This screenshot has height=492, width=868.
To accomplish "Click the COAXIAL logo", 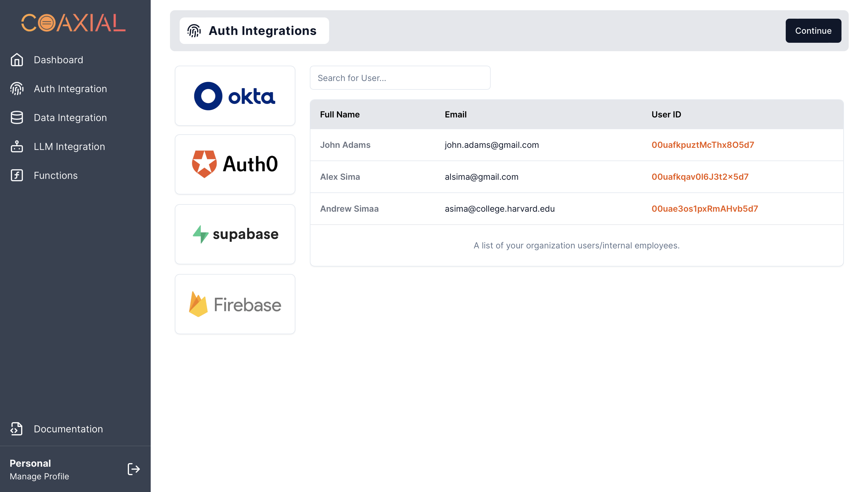I will [x=73, y=23].
